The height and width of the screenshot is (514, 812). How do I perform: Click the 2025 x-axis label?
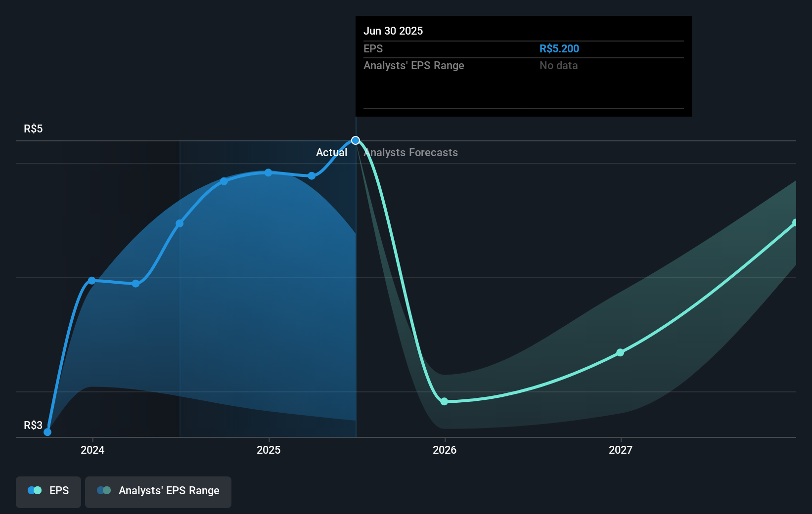tap(269, 450)
